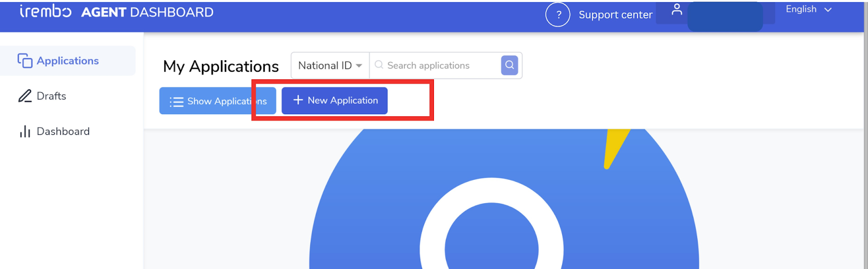Open the National ID dropdown

[330, 66]
